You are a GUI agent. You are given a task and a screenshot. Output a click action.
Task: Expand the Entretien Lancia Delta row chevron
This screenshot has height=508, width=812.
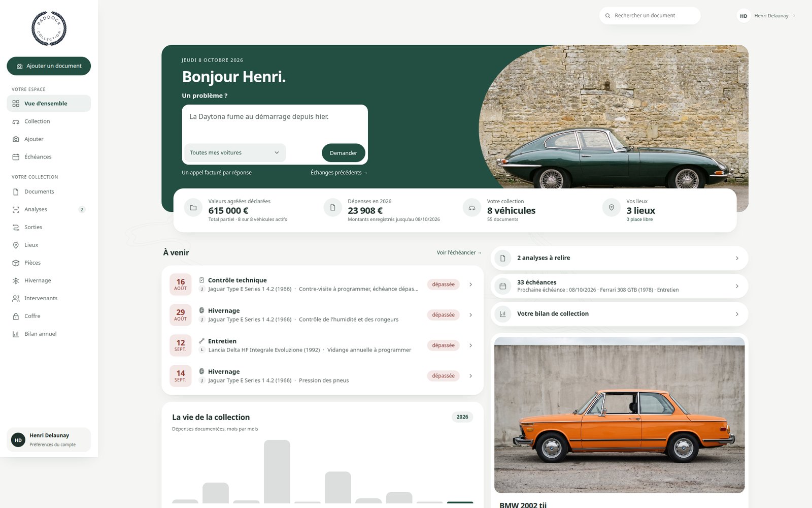(x=470, y=345)
